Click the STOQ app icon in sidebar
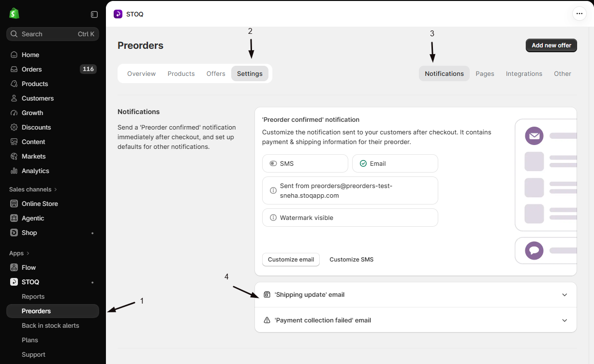The height and width of the screenshot is (364, 594). pos(14,282)
